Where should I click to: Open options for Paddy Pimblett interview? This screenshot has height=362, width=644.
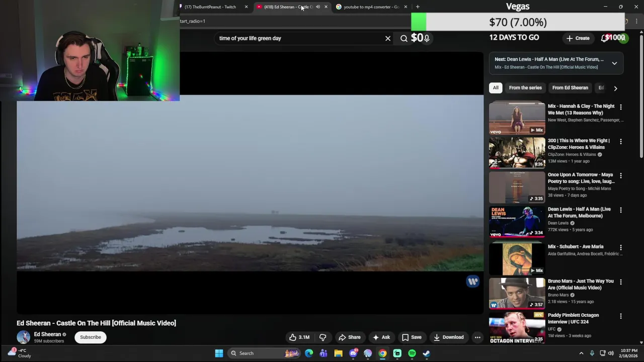tap(621, 316)
